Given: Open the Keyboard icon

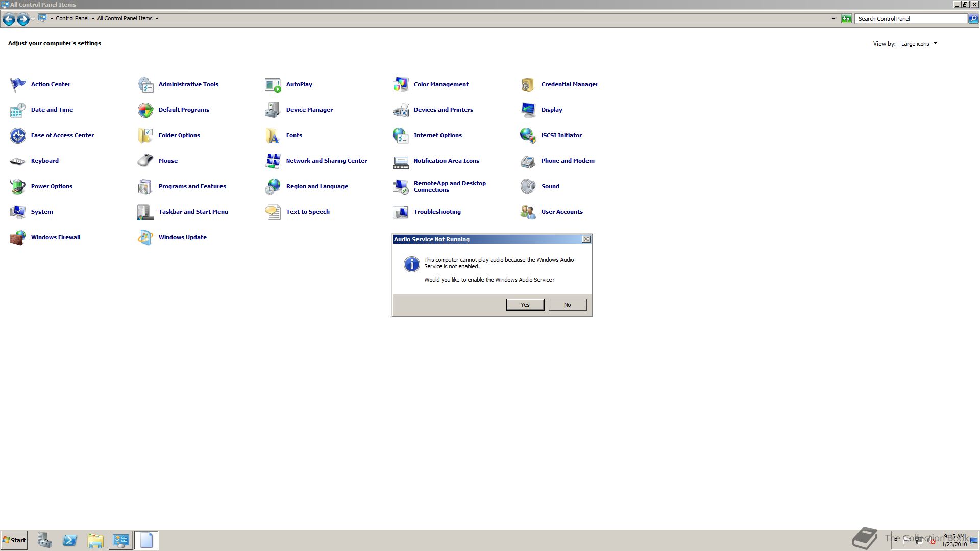Looking at the screenshot, I should click(18, 161).
